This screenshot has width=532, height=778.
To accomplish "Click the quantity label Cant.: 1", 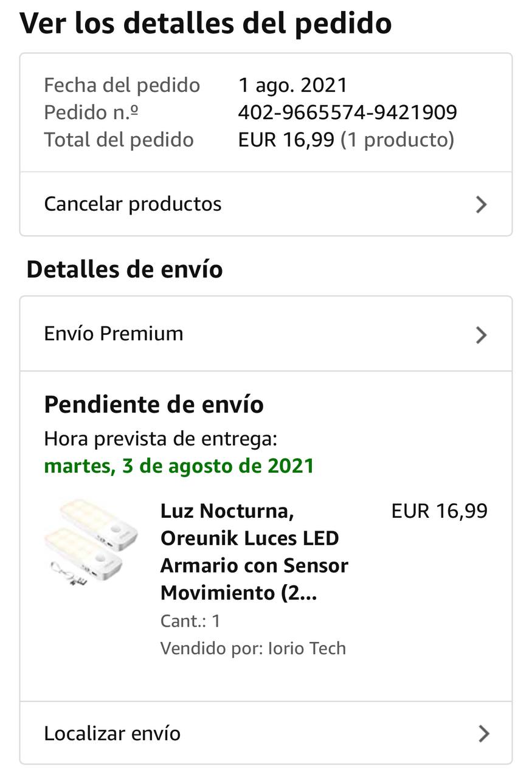I will coord(190,621).
